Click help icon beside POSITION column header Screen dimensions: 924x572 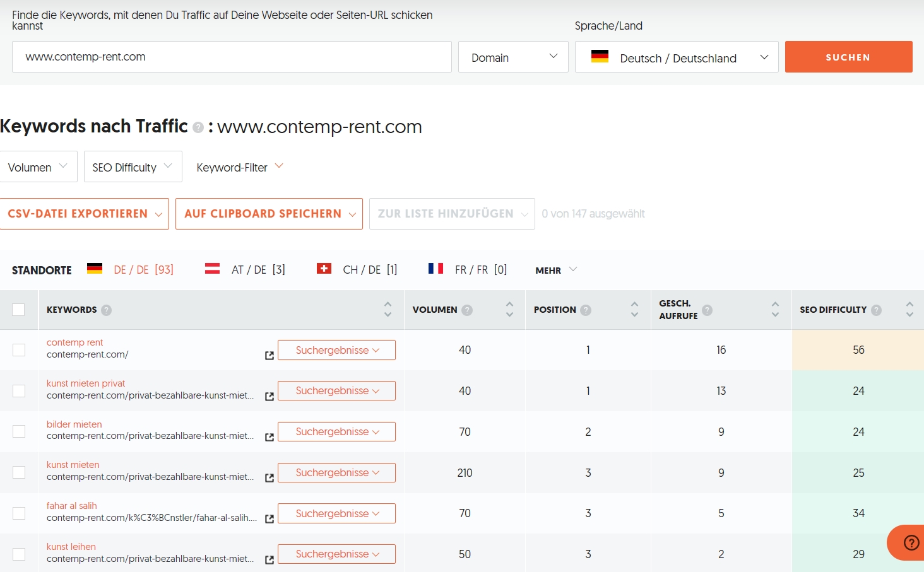586,310
